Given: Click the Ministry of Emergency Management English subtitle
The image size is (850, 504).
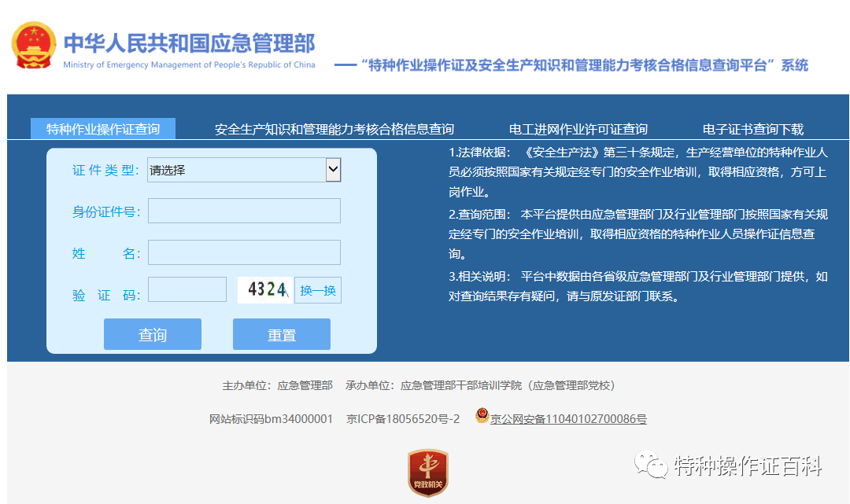Looking at the screenshot, I should click(x=189, y=64).
